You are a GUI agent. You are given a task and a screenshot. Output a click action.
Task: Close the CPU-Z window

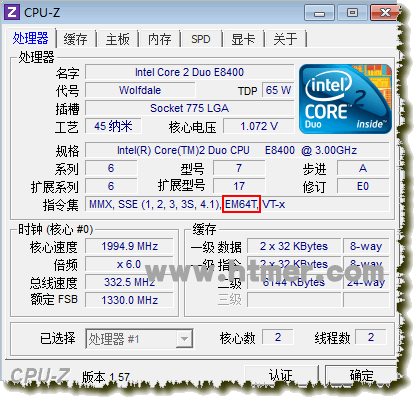pyautogui.click(x=384, y=13)
